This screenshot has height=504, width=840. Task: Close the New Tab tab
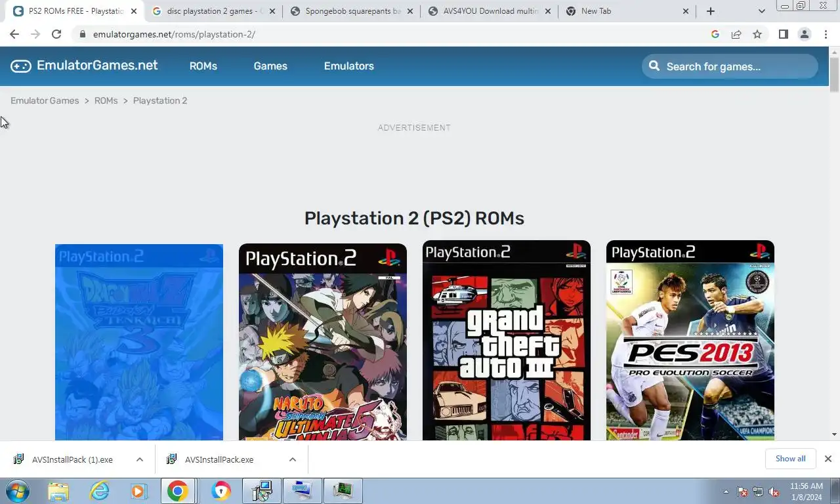[x=686, y=11]
